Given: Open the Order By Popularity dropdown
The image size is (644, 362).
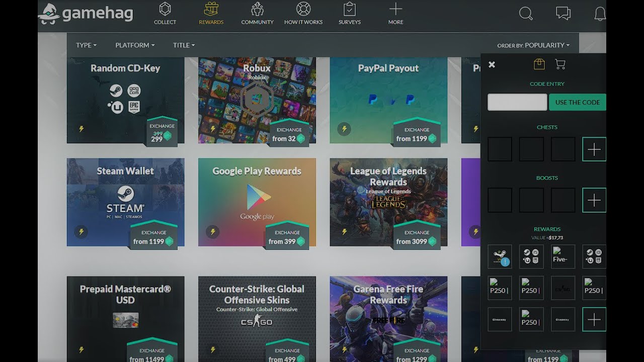Looking at the screenshot, I should (x=533, y=45).
